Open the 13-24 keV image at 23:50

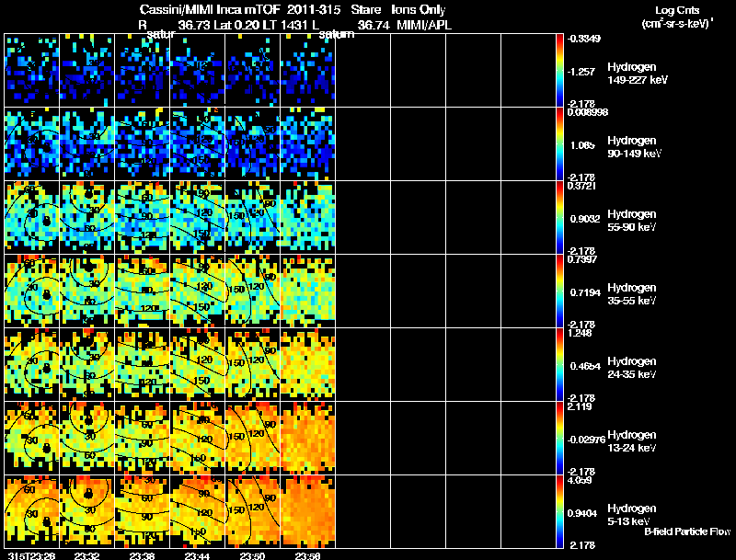(252, 439)
